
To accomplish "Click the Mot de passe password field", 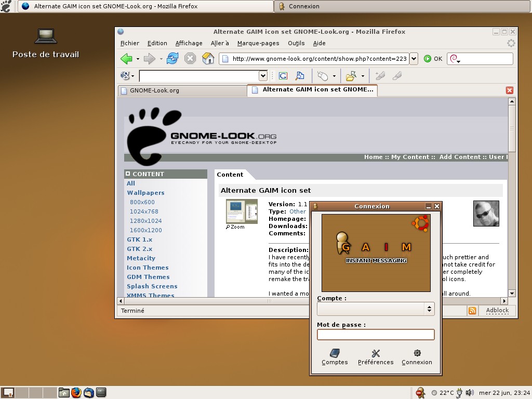I will pyautogui.click(x=376, y=335).
